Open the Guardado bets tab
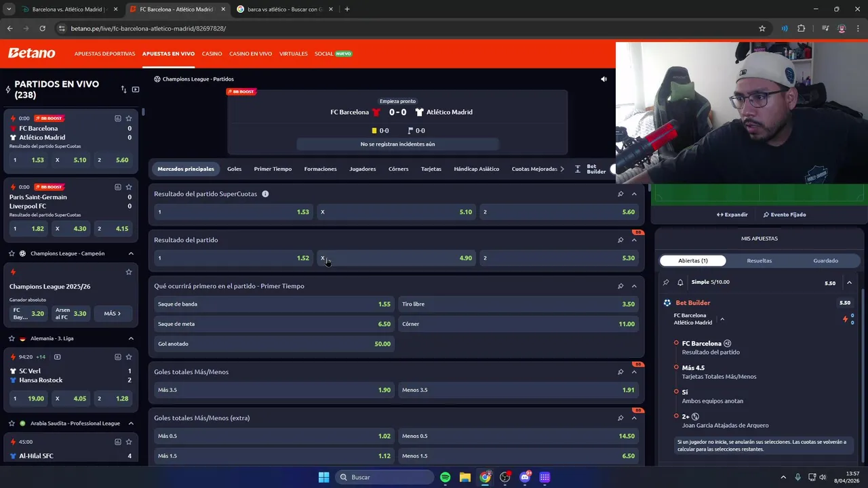This screenshot has width=868, height=488. click(x=826, y=260)
